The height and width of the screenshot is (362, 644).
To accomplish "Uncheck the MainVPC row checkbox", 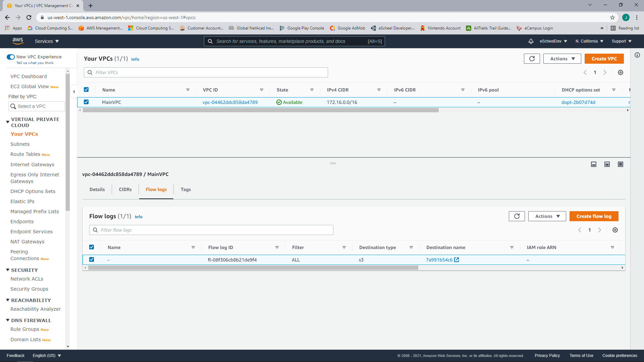I will (x=86, y=102).
